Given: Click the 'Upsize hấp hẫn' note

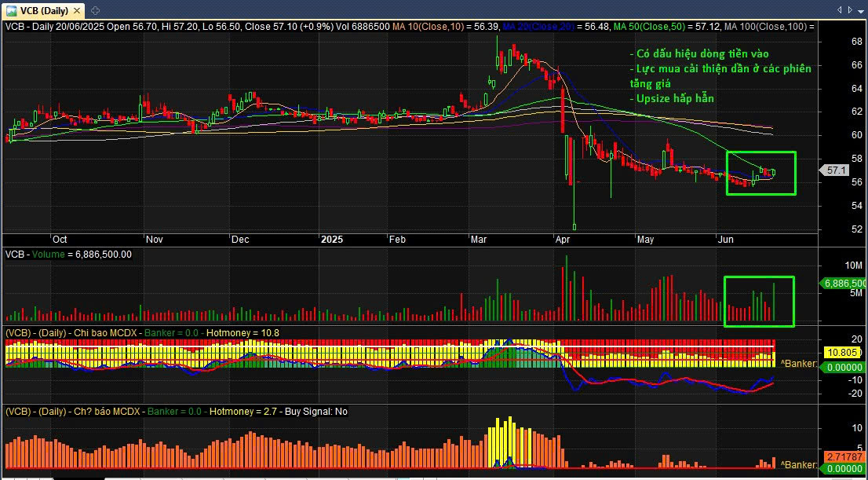Looking at the screenshot, I should (x=672, y=99).
